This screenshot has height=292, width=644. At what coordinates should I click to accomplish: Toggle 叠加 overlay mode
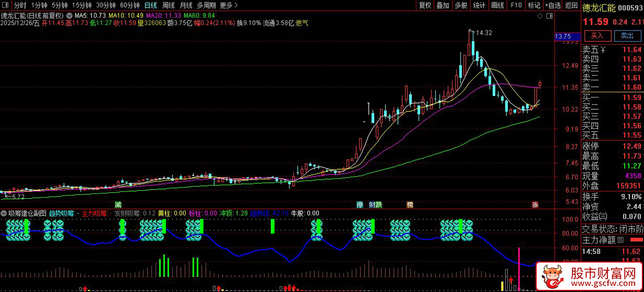443,5
